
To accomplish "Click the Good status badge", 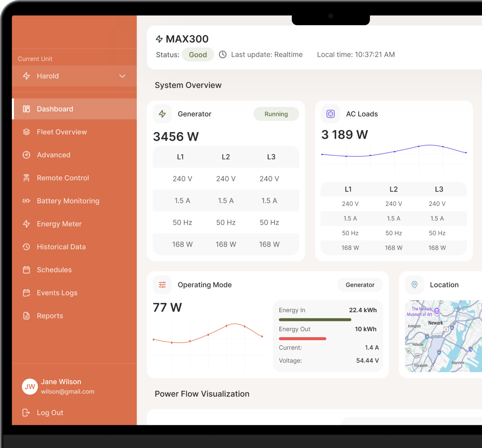I will (x=198, y=55).
